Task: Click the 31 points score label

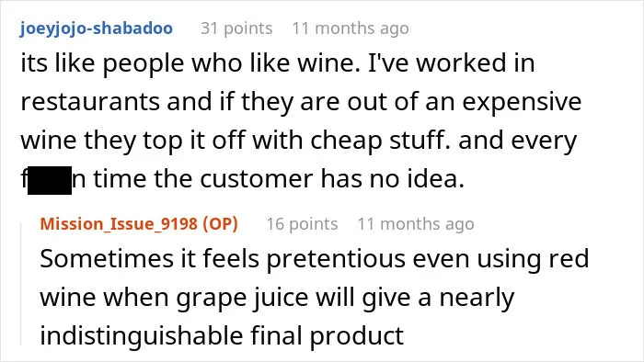Action: [x=236, y=28]
